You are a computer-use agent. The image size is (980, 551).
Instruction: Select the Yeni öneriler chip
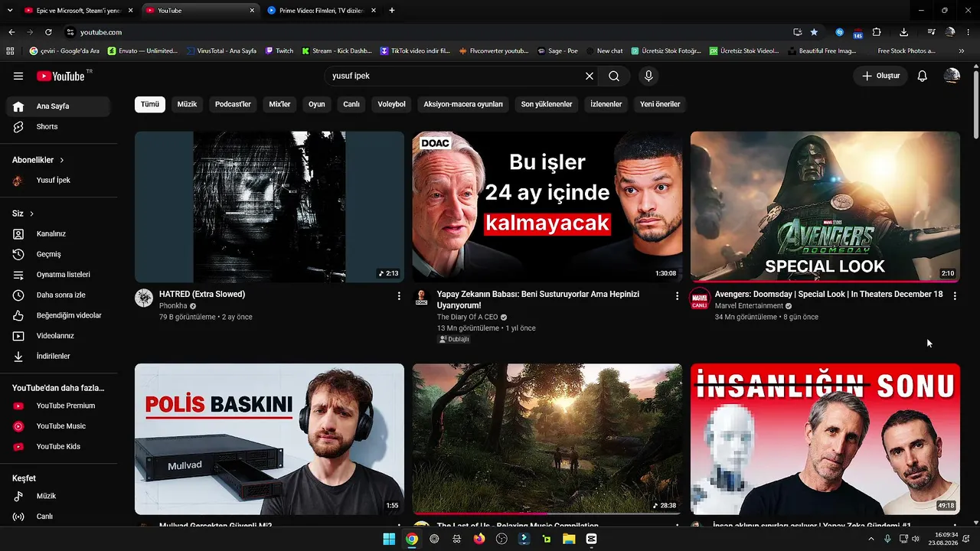coord(660,104)
